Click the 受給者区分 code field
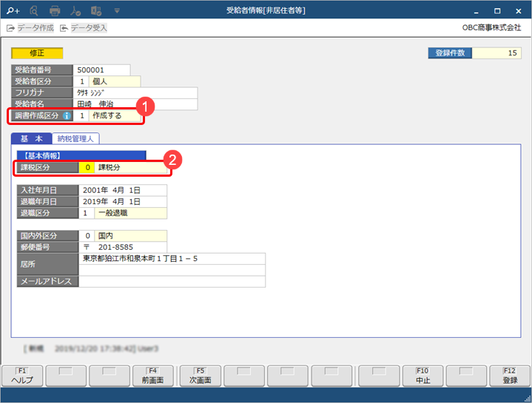 pos(81,81)
